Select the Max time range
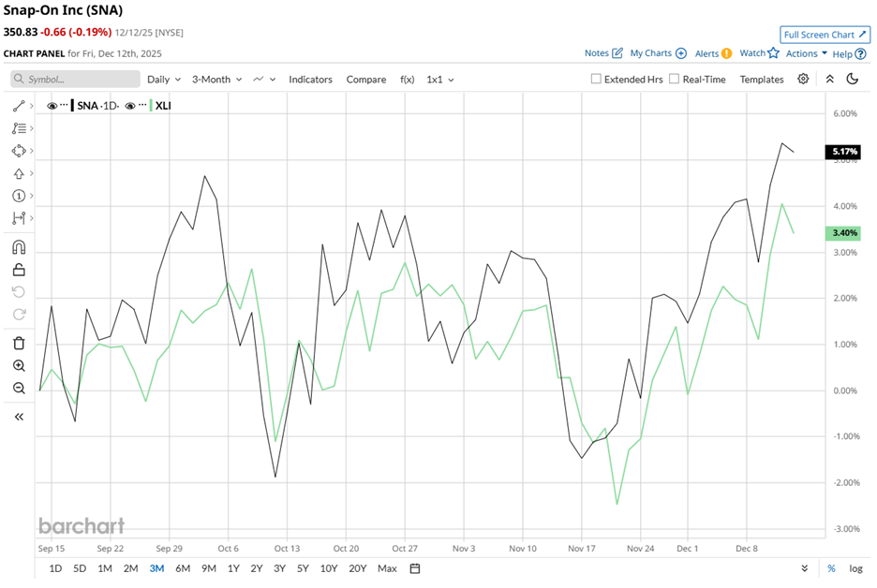The width and height of the screenshot is (877, 588). point(387,568)
